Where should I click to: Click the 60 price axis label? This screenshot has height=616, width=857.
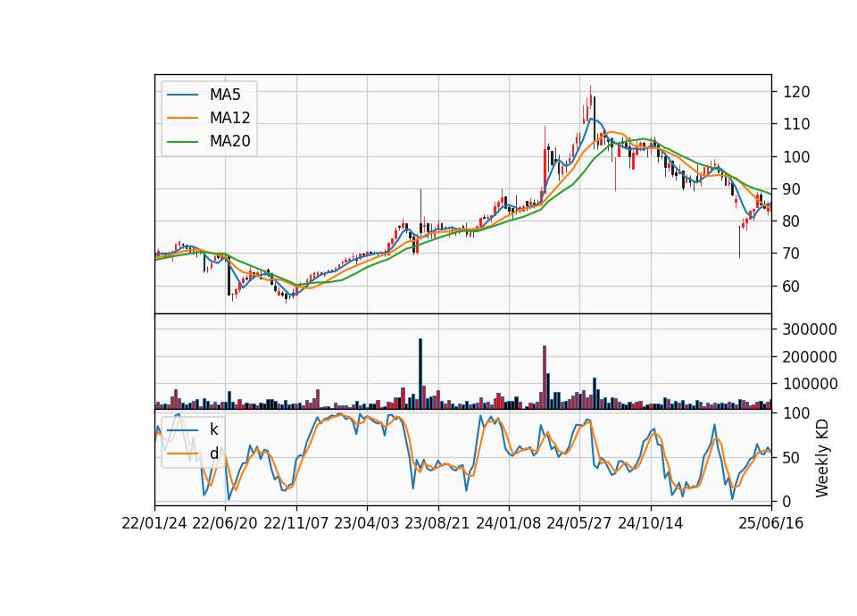tap(792, 287)
